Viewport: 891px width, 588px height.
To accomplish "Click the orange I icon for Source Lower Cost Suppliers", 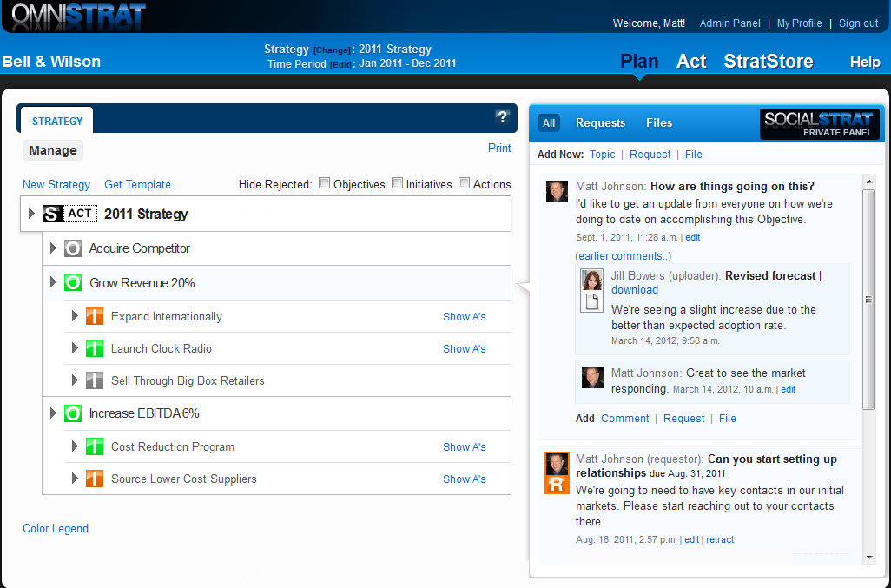I will (95, 479).
